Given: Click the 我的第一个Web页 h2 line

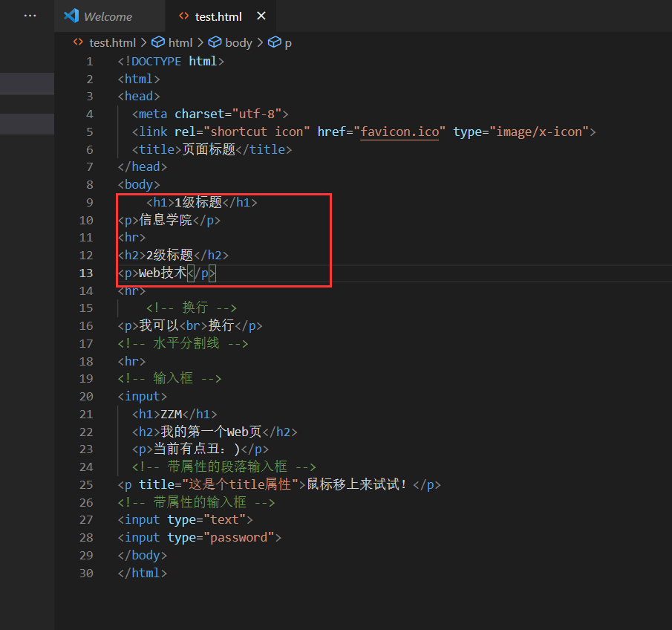Looking at the screenshot, I should (x=215, y=432).
